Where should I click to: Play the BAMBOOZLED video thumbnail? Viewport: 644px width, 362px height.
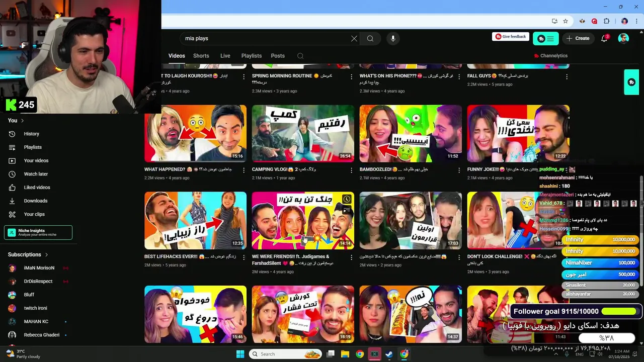click(411, 134)
